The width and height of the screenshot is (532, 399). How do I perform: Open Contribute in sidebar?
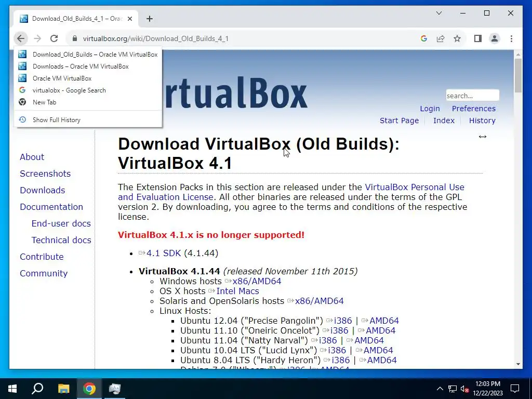(x=42, y=257)
